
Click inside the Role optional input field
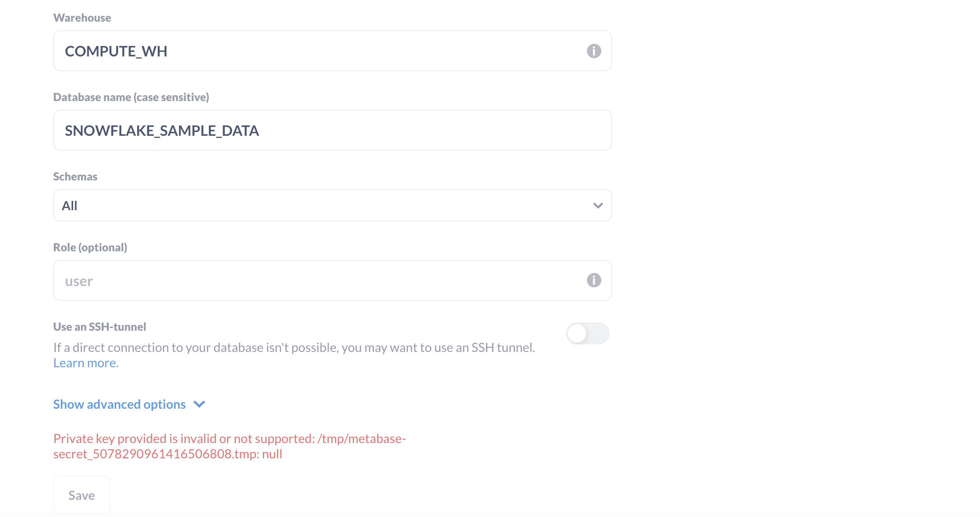pyautogui.click(x=270, y=280)
